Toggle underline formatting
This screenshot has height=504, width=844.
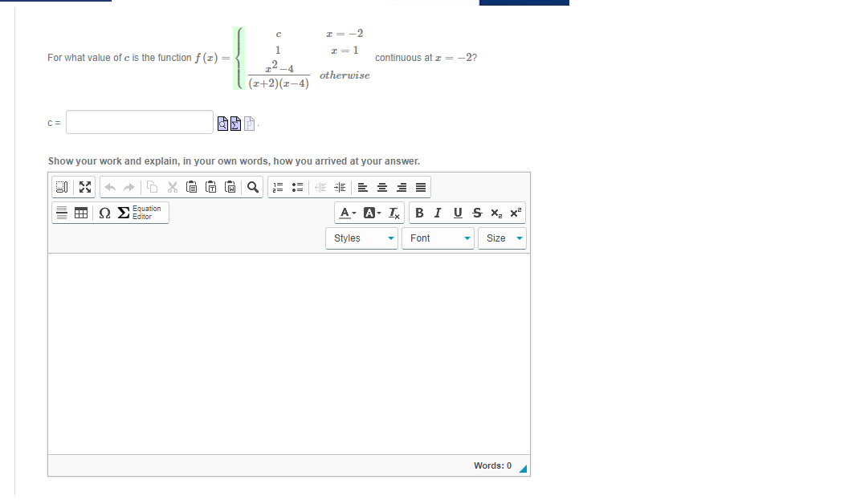click(458, 213)
